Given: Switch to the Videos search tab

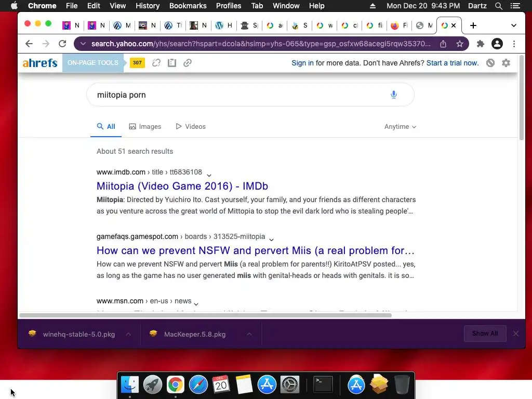Looking at the screenshot, I should click(191, 127).
